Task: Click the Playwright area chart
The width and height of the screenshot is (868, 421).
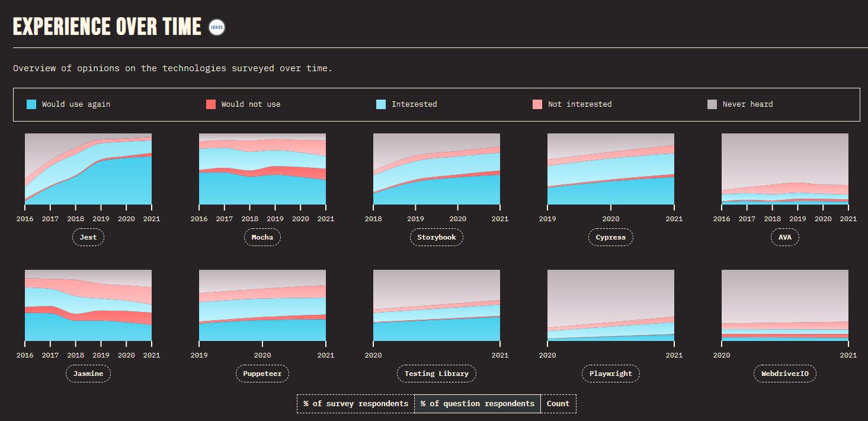Action: click(611, 305)
